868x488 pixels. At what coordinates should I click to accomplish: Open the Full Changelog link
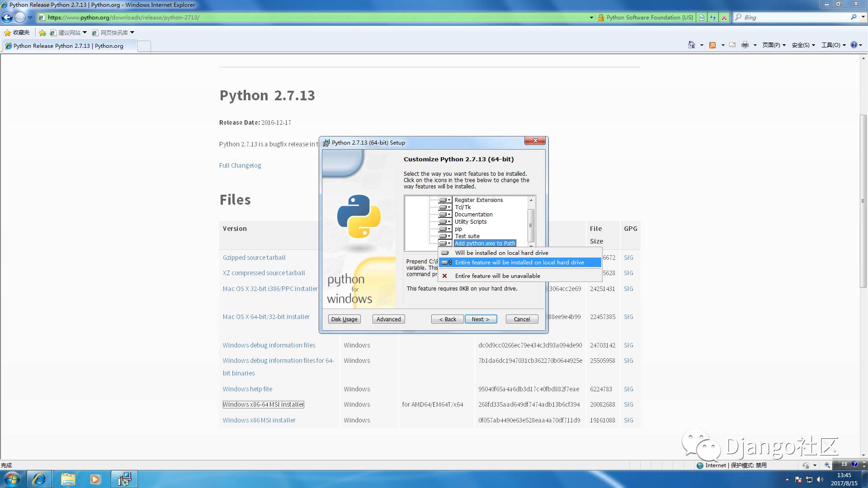pos(240,165)
